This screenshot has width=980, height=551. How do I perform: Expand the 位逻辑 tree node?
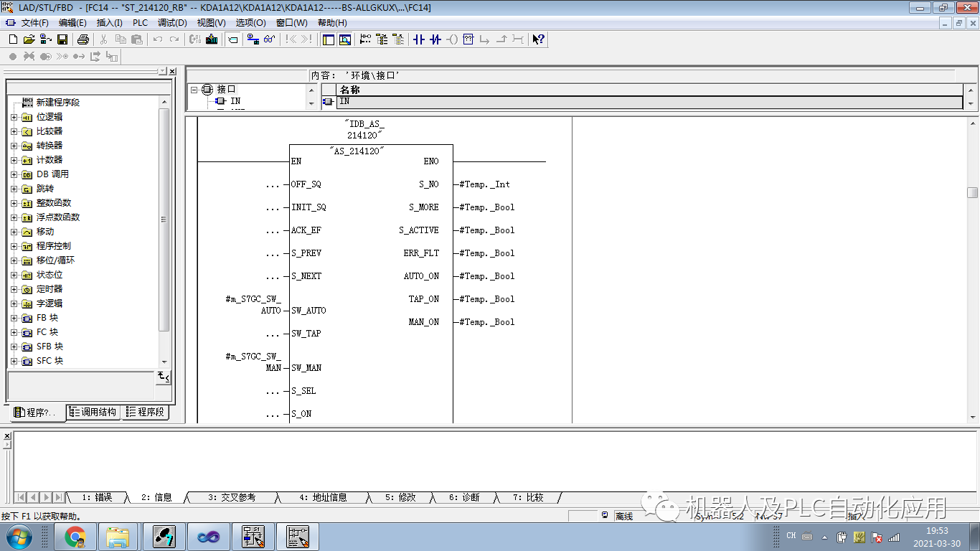tap(14, 117)
